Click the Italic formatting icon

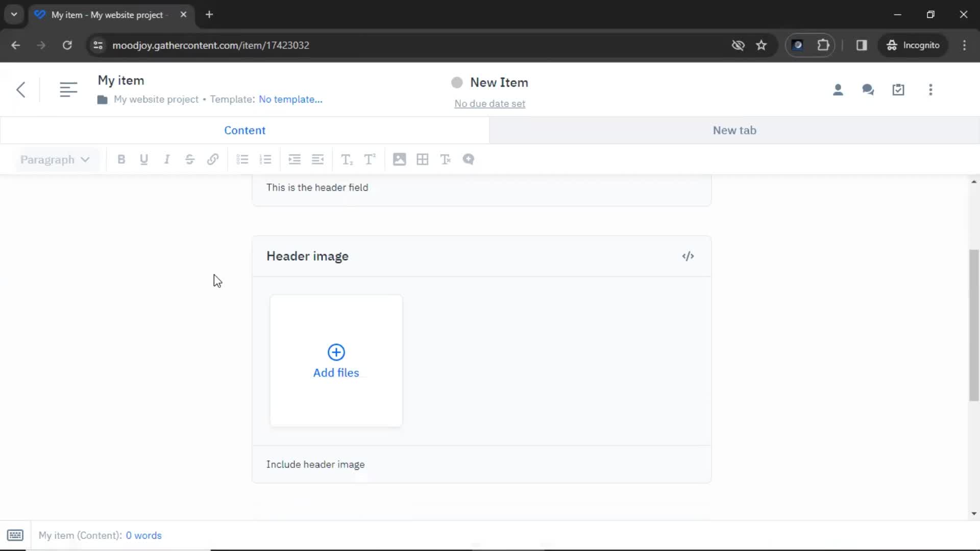[166, 160]
